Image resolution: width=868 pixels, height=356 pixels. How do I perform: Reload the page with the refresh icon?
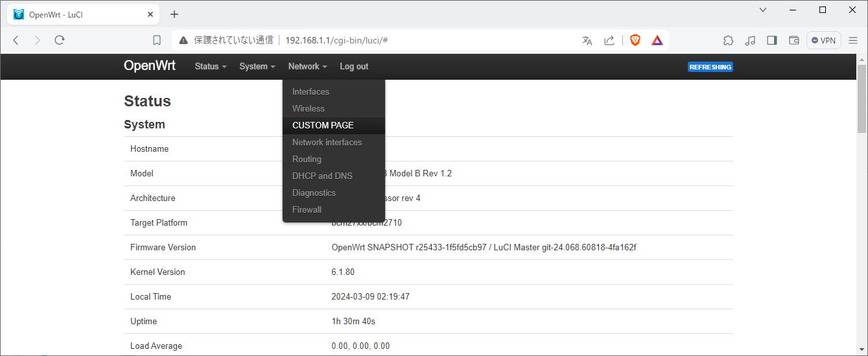(x=60, y=40)
